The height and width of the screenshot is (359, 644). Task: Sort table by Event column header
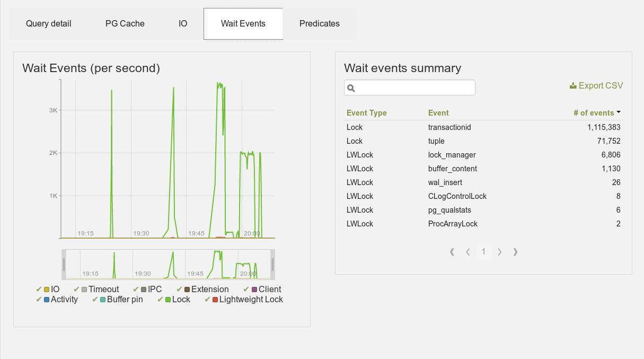pos(438,113)
